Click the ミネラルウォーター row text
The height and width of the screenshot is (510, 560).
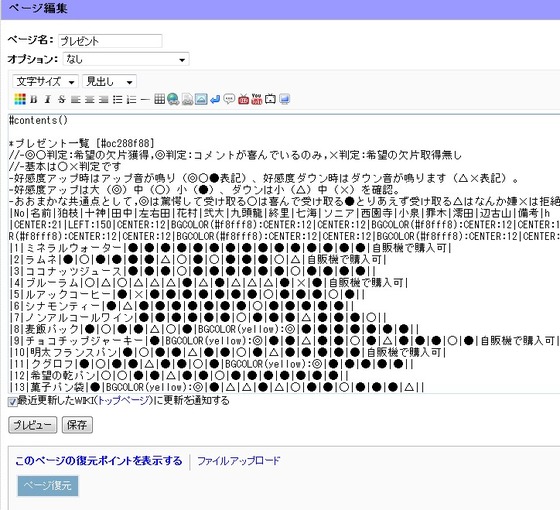pyautogui.click(x=230, y=248)
